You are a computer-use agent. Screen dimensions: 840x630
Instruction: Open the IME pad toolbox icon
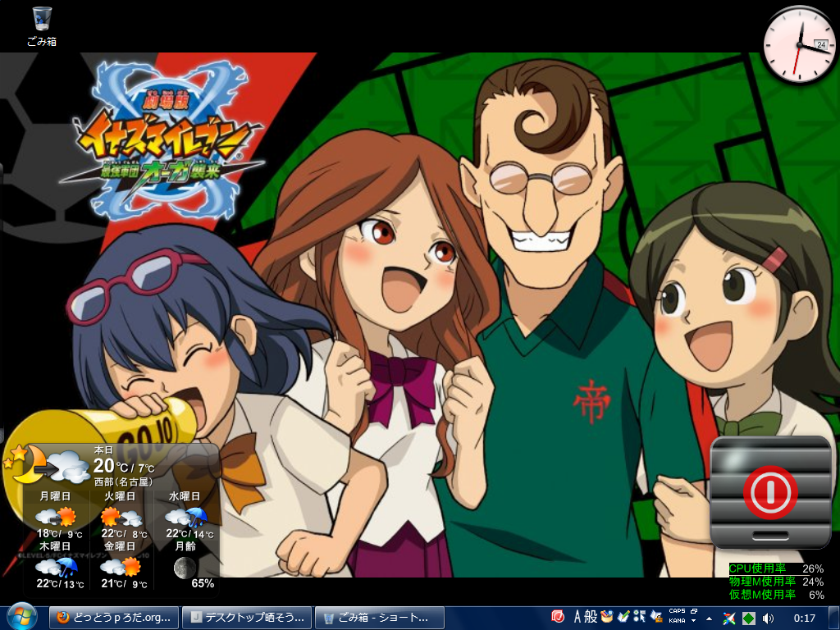pos(607,617)
